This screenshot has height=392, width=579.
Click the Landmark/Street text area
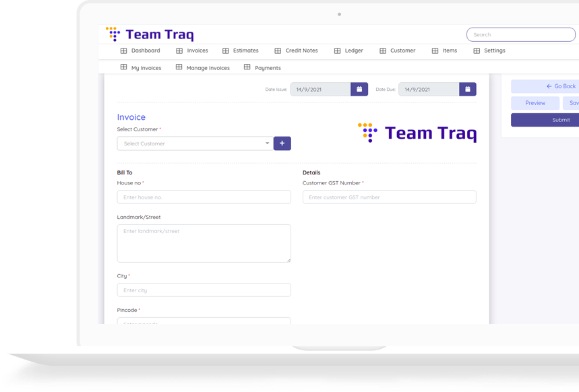[204, 244]
